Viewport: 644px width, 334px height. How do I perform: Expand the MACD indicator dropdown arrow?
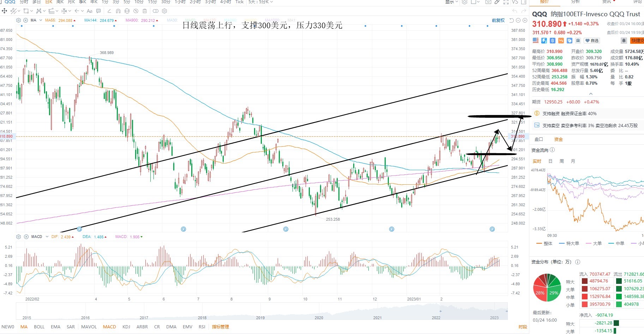pos(47,237)
